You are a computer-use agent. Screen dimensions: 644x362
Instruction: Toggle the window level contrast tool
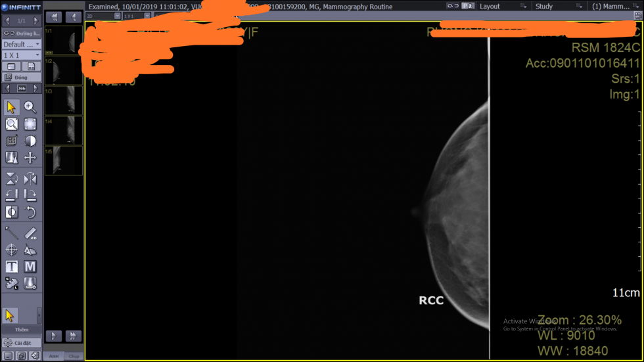click(30, 141)
